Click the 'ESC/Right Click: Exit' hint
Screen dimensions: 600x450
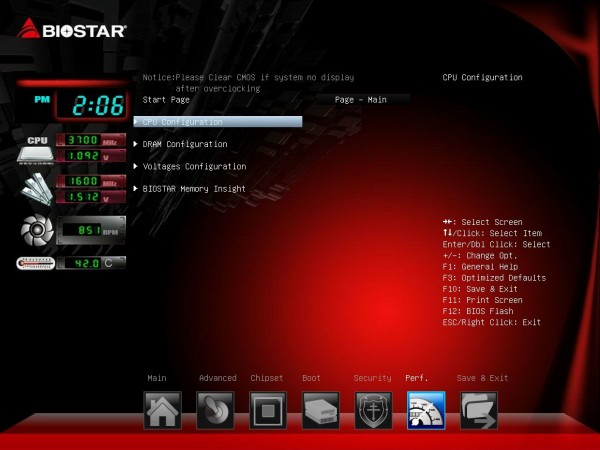click(492, 322)
